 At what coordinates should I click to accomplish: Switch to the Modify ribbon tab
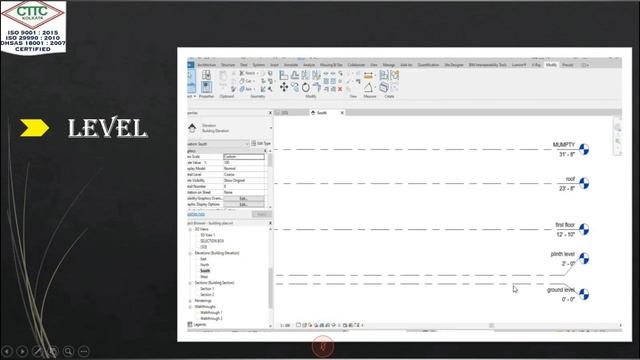551,65
